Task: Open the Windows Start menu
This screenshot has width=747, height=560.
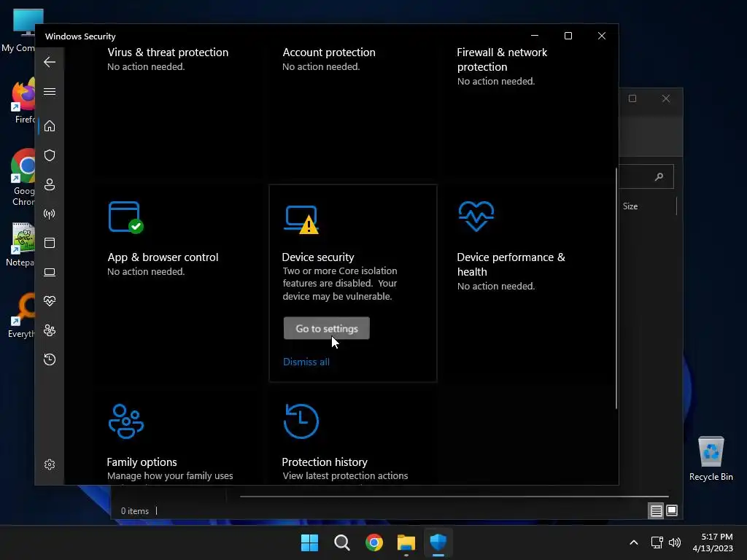Action: pyautogui.click(x=309, y=542)
